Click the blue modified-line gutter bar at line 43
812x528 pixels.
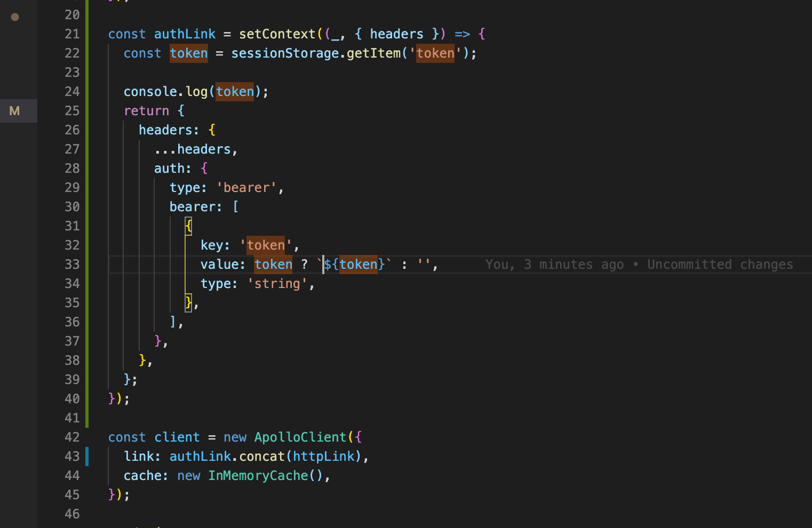87,457
